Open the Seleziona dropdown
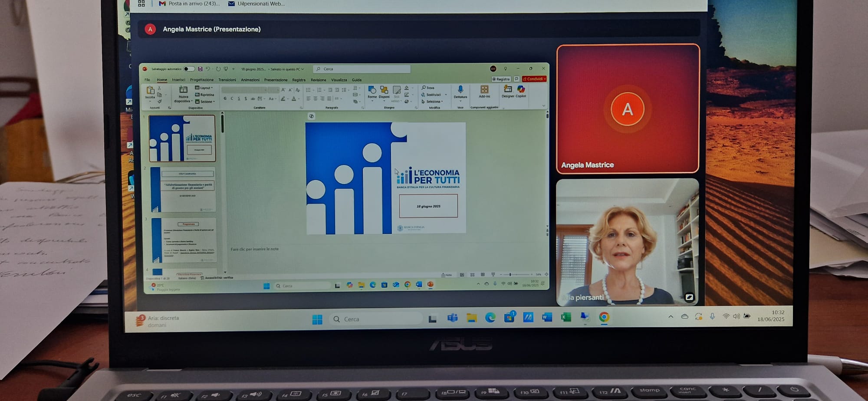 (432, 102)
